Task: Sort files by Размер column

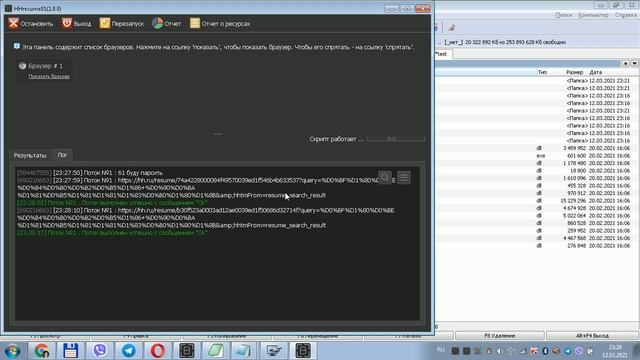Action: coord(575,72)
